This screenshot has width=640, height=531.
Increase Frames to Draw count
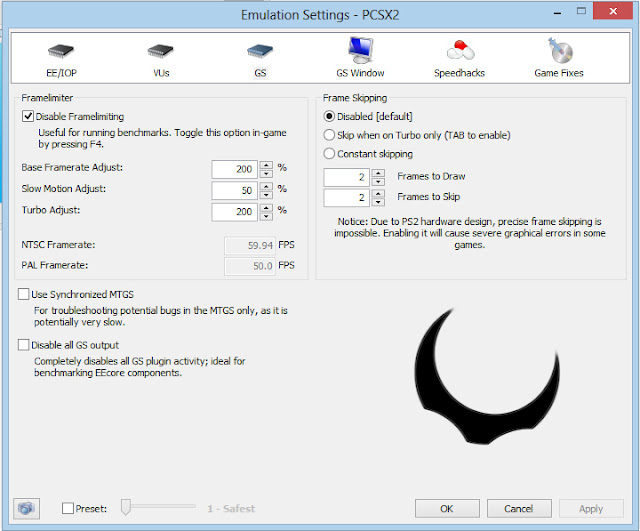coord(378,173)
